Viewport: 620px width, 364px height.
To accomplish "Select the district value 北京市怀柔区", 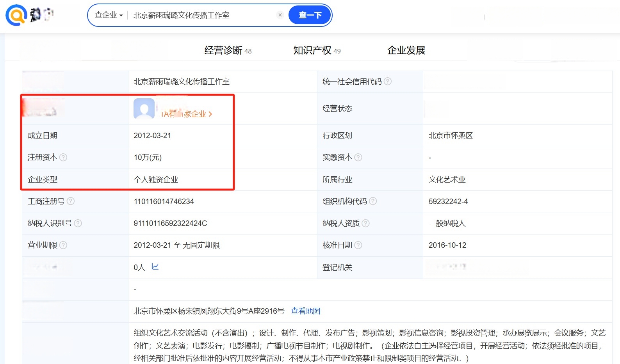I will 451,135.
